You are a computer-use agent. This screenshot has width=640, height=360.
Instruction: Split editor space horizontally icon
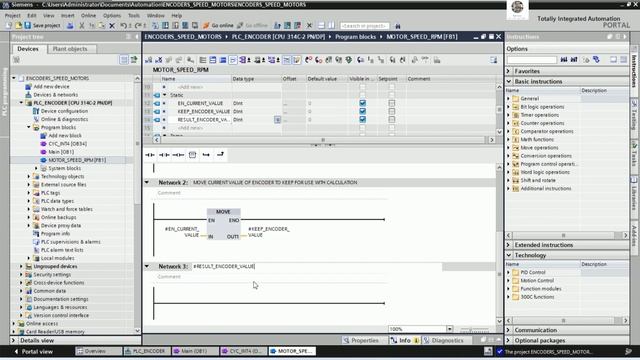[x=321, y=25]
